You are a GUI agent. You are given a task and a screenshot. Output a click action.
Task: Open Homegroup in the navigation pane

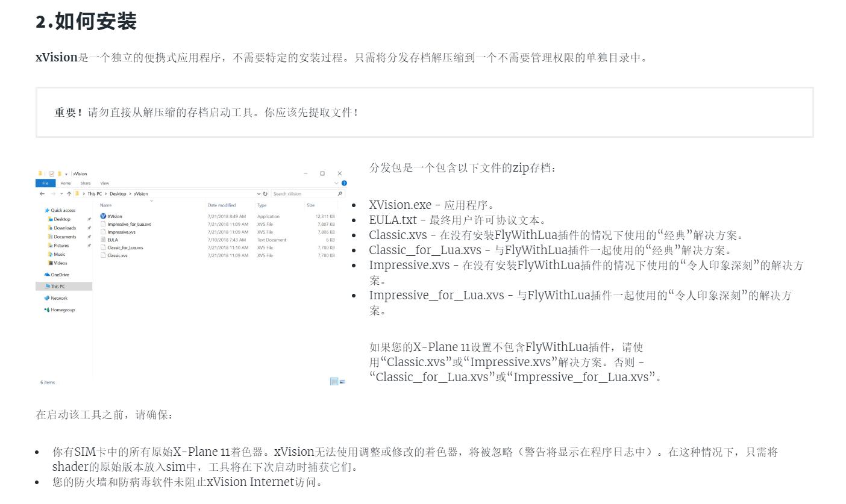coord(60,310)
